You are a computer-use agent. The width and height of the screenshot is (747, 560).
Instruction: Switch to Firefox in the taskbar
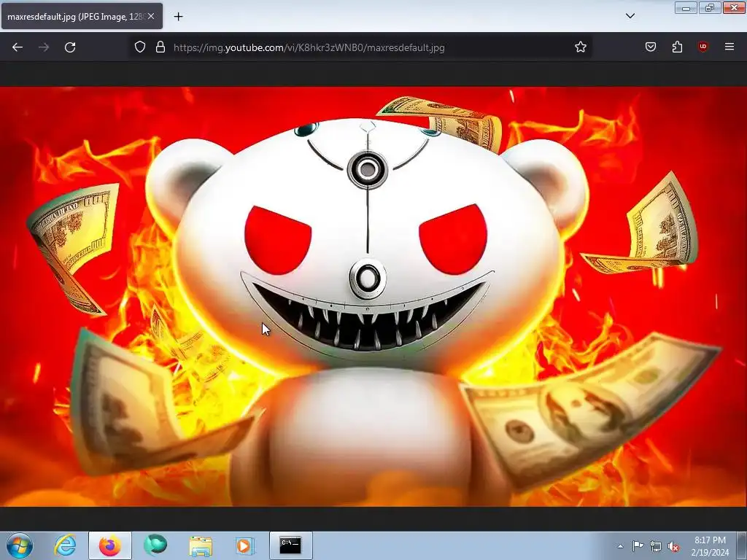tap(110, 545)
